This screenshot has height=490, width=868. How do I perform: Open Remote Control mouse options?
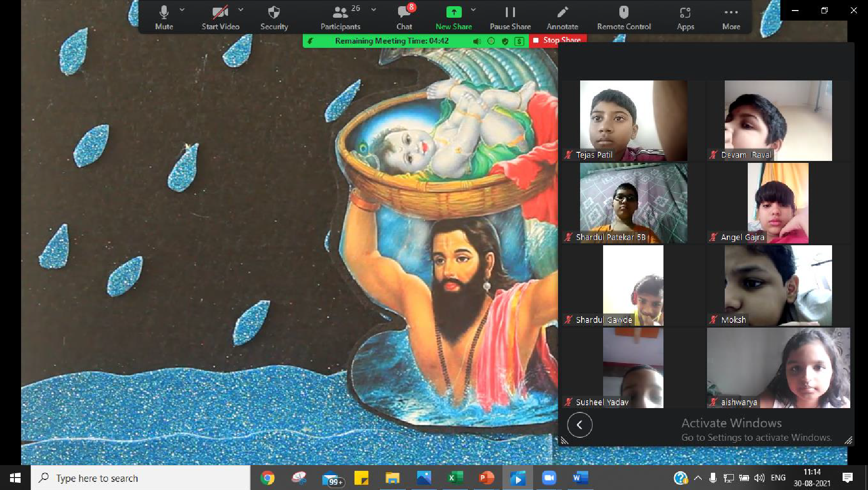(624, 17)
